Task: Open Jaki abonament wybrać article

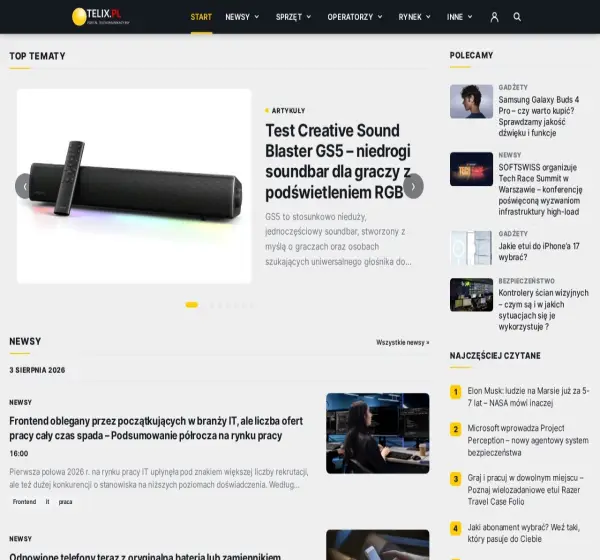Action: click(523, 533)
